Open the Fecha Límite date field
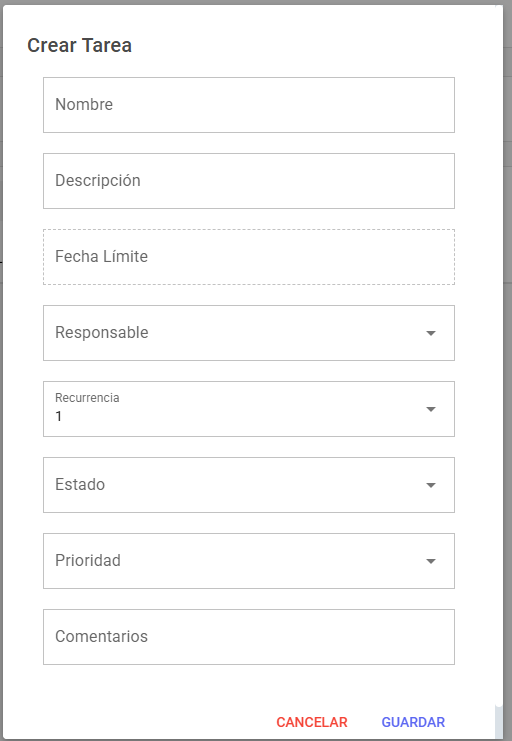The image size is (512, 741). click(249, 257)
